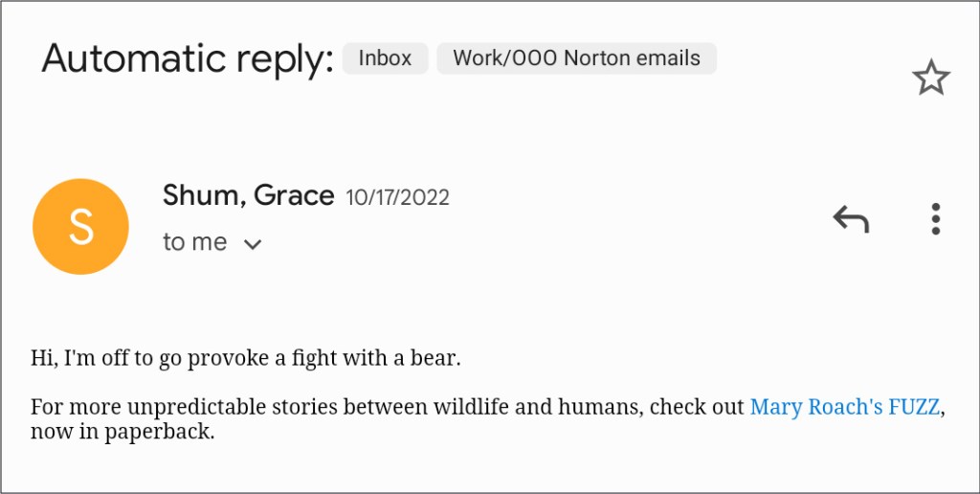
Task: Click the sentence about provoking a bear
Action: click(x=246, y=359)
